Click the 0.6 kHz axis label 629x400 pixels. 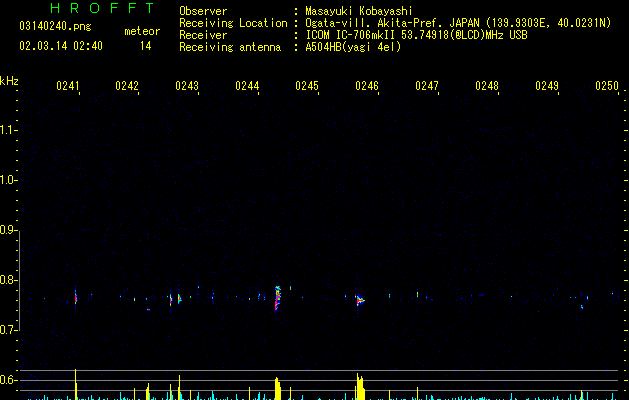point(8,380)
